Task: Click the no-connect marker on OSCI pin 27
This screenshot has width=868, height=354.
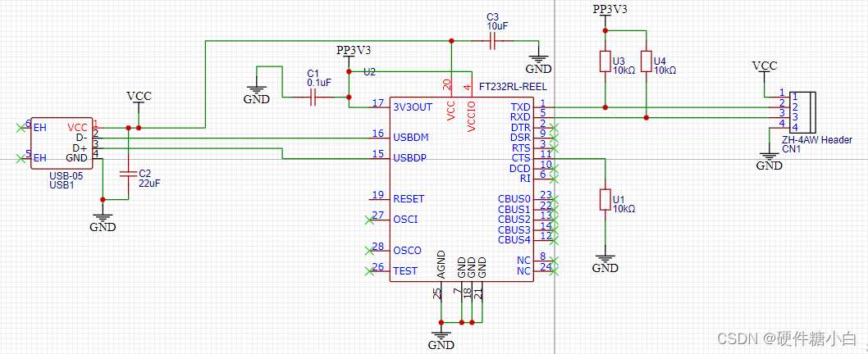Action: [x=369, y=220]
